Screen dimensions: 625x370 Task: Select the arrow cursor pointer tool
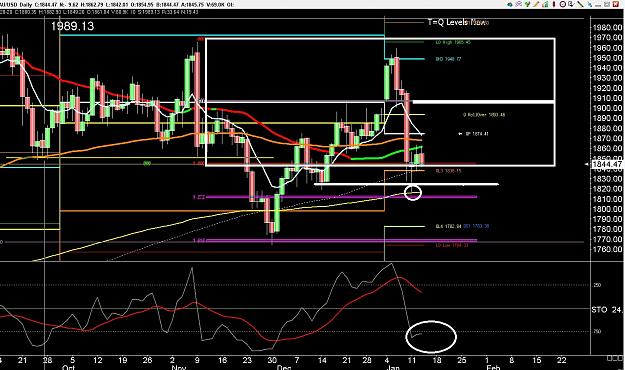click(572, 4)
